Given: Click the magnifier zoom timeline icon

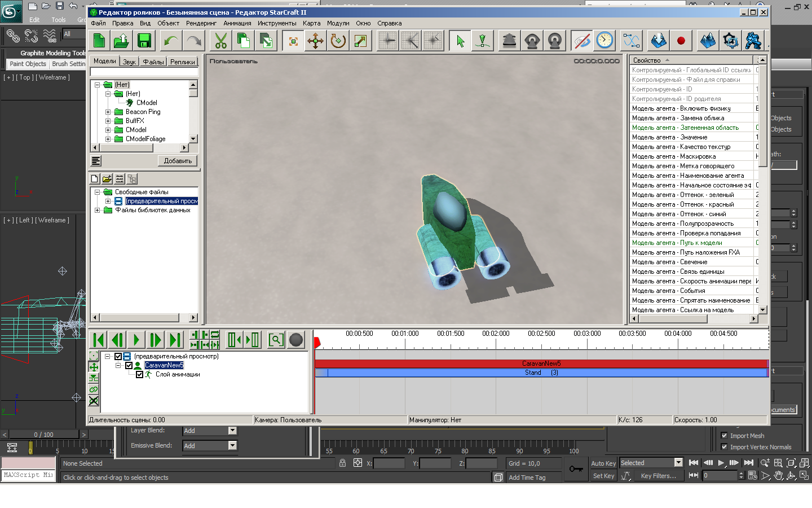Looking at the screenshot, I should pyautogui.click(x=276, y=340).
